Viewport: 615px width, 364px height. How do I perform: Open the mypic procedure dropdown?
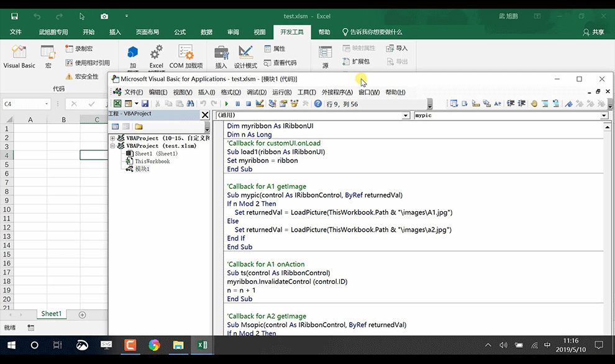603,116
